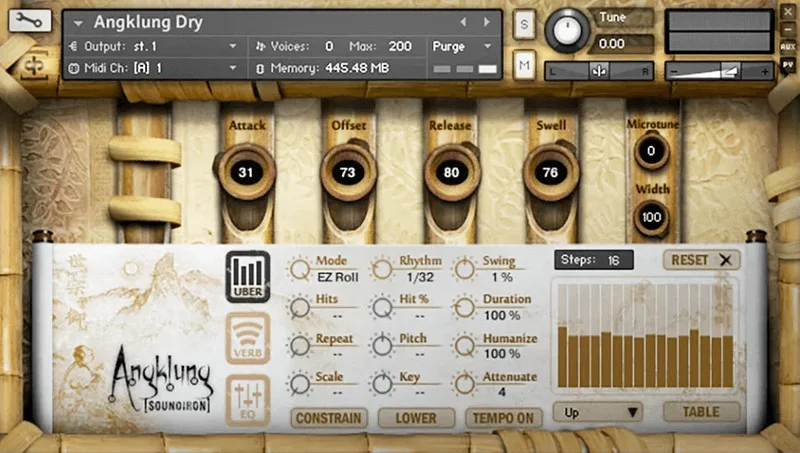The height and width of the screenshot is (453, 800).
Task: Click the Swell knob
Action: (x=551, y=172)
